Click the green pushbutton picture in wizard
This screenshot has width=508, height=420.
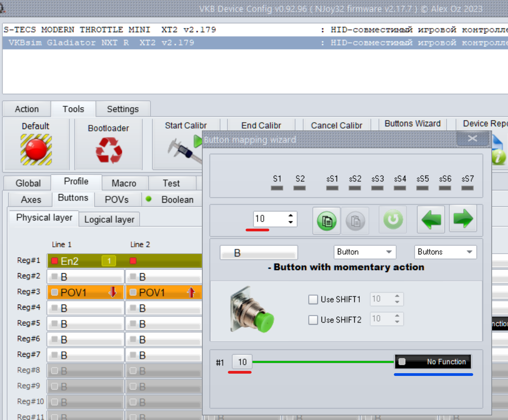(x=252, y=310)
